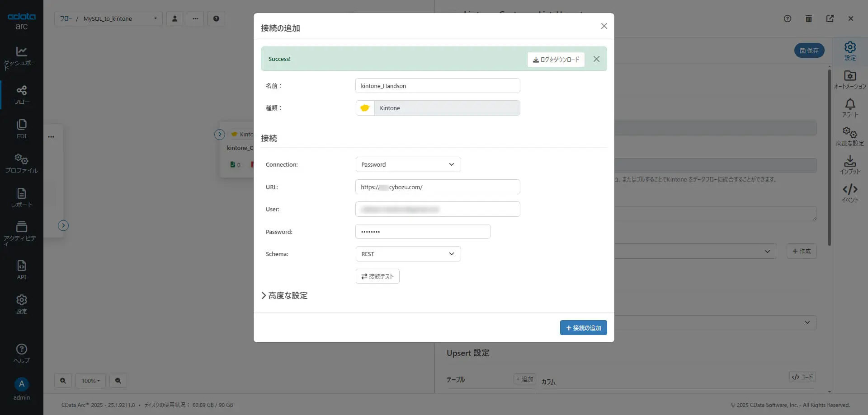
Task: Open the flow toolbar ellipsis menu
Action: pyautogui.click(x=195, y=19)
